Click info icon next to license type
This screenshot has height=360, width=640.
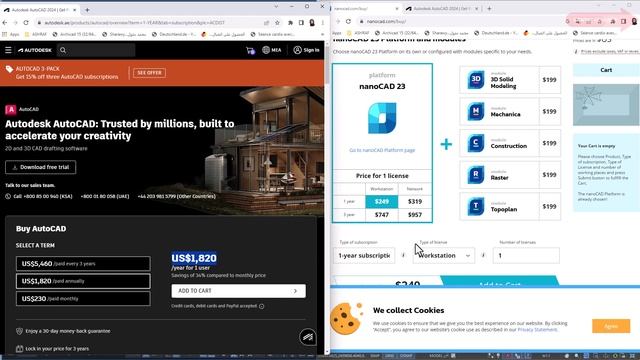pyautogui.click(x=483, y=256)
